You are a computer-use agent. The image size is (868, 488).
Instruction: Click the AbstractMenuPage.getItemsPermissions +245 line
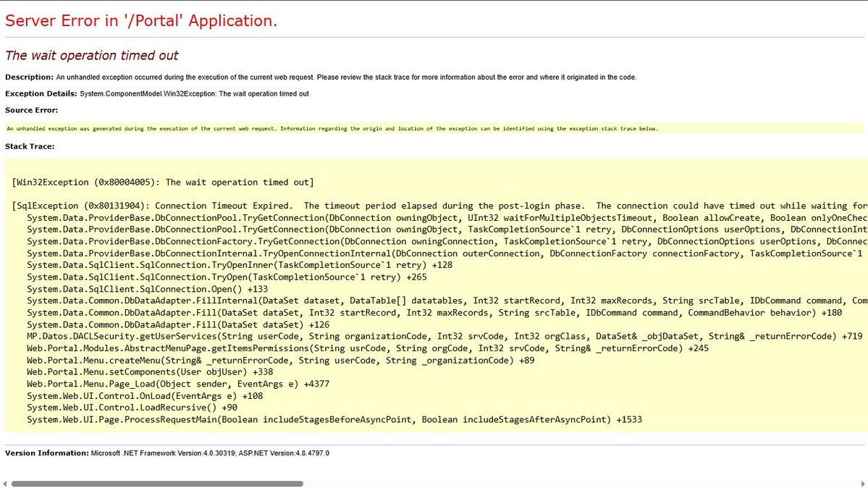click(368, 348)
